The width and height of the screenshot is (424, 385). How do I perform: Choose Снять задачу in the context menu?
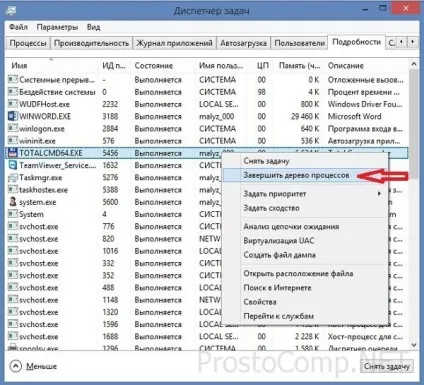point(305,161)
